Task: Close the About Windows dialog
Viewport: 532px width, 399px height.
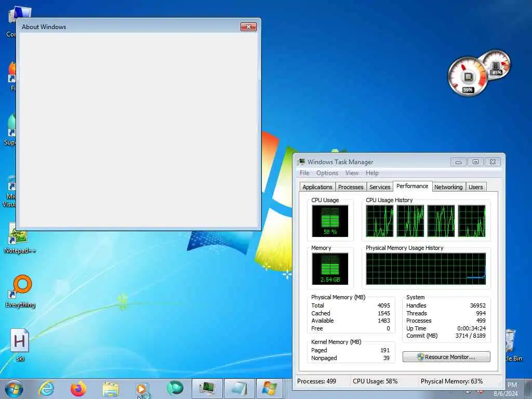Action: click(248, 27)
